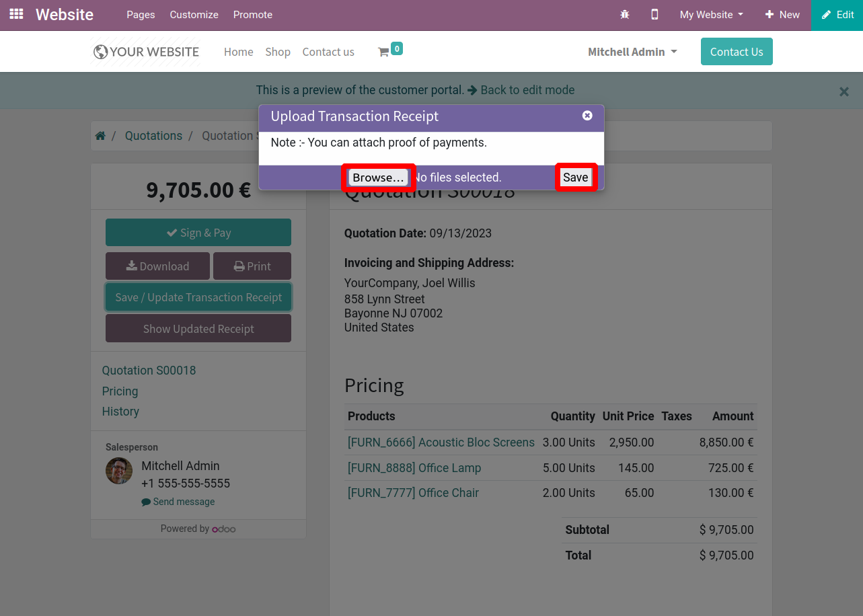
Task: Save the uploaded transaction receipt
Action: click(576, 178)
